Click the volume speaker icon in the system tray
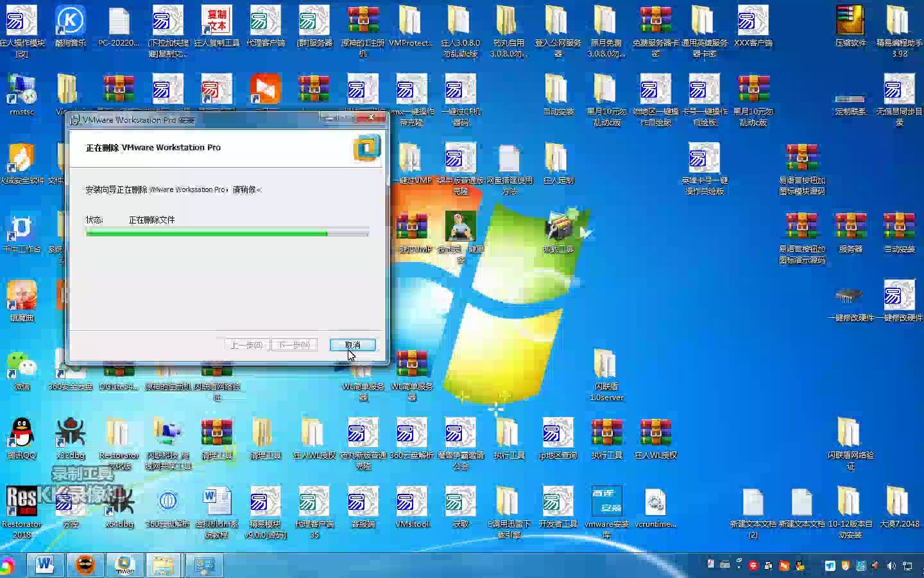 (891, 566)
